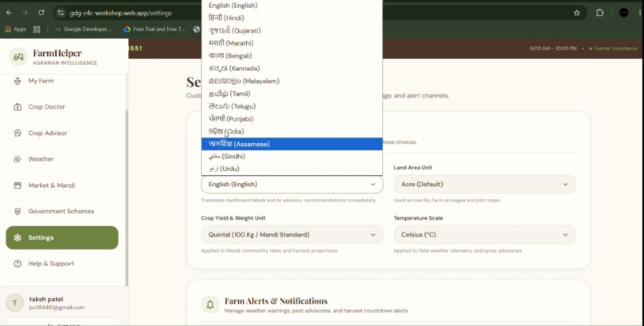Screen dimensions: 644x326
Task: Click the pv384481@gmail.com email text
Action: 57,308
